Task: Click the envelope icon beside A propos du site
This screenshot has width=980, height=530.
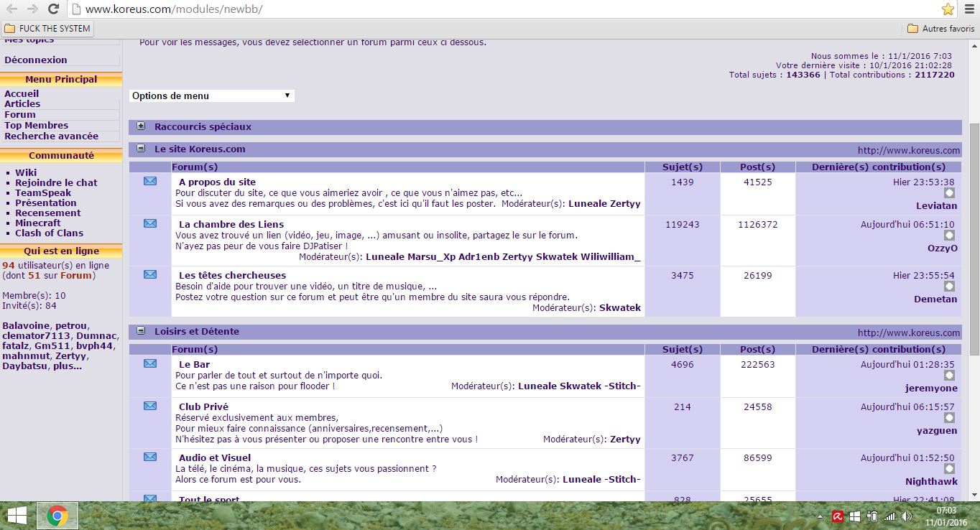Action: pyautogui.click(x=149, y=182)
